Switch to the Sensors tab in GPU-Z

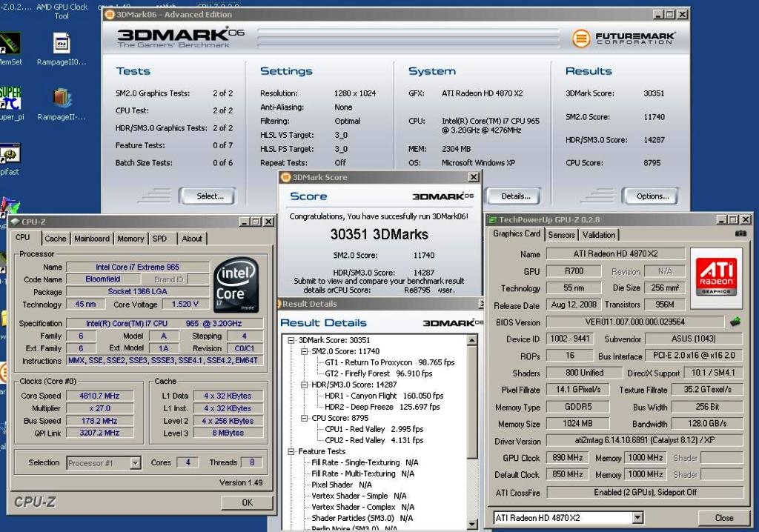point(562,235)
